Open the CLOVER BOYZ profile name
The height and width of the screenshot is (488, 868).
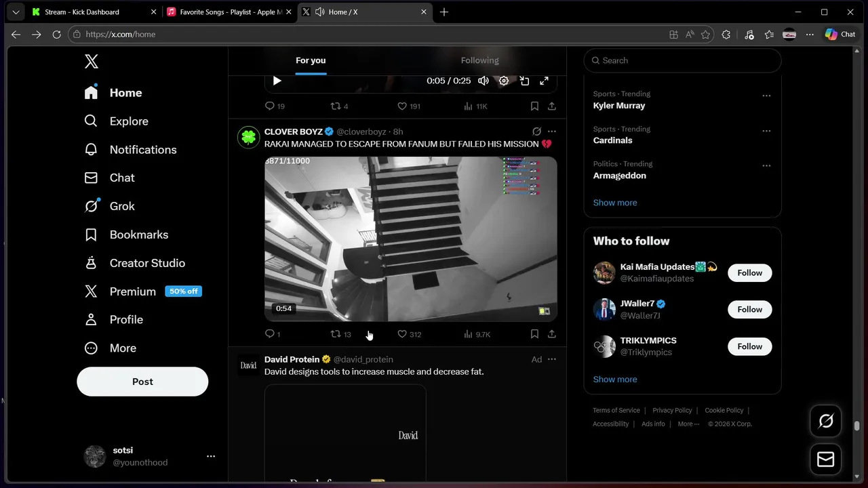pos(294,131)
